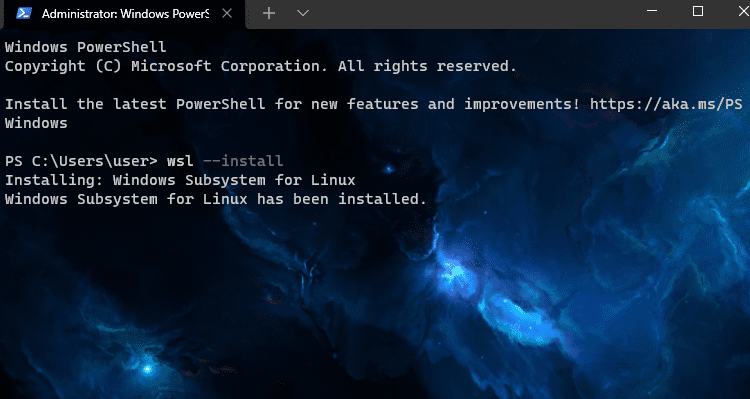Click the '--install' argument text
The width and height of the screenshot is (750, 399).
coord(243,161)
